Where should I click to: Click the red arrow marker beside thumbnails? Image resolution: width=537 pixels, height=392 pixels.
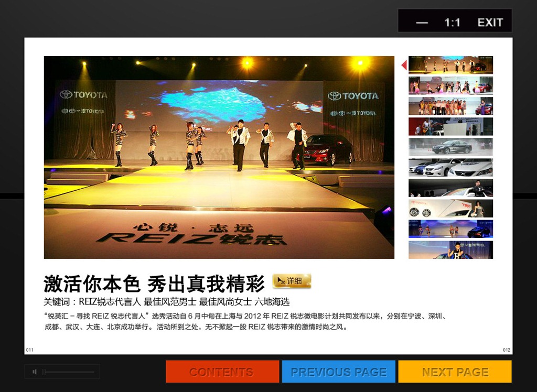point(404,64)
